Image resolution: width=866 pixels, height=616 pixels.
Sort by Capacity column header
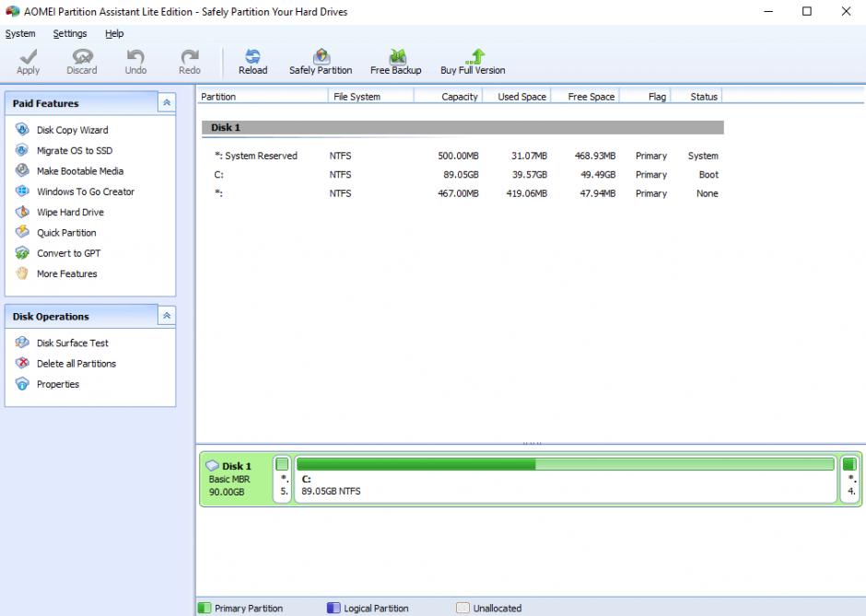click(x=448, y=97)
